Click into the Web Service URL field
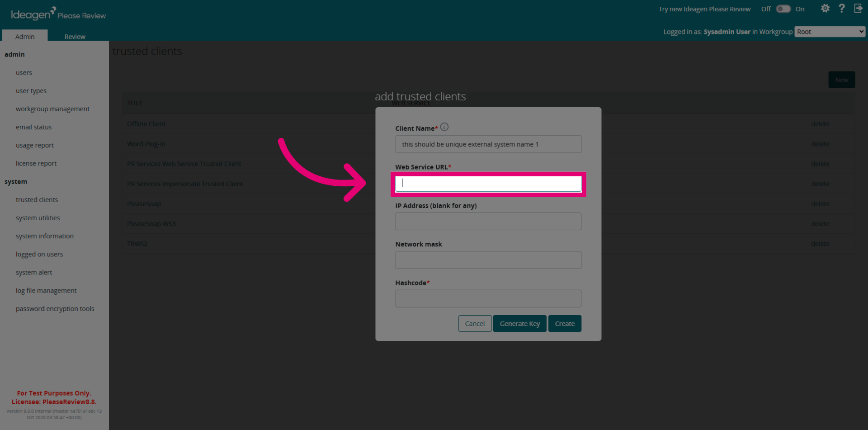The width and height of the screenshot is (868, 430). click(488, 183)
